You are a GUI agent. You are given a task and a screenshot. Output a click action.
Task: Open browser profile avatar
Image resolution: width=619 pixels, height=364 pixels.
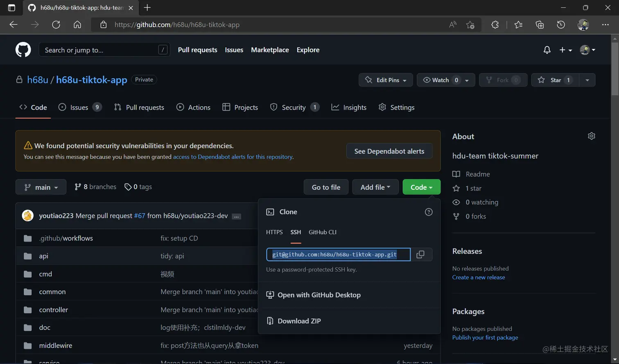[583, 25]
